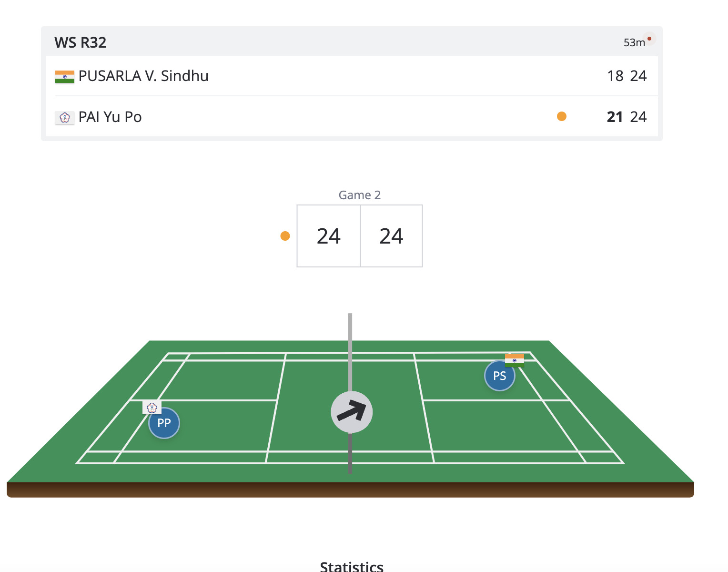Click the flag icon beside PAI Yu Po name

pos(65,117)
